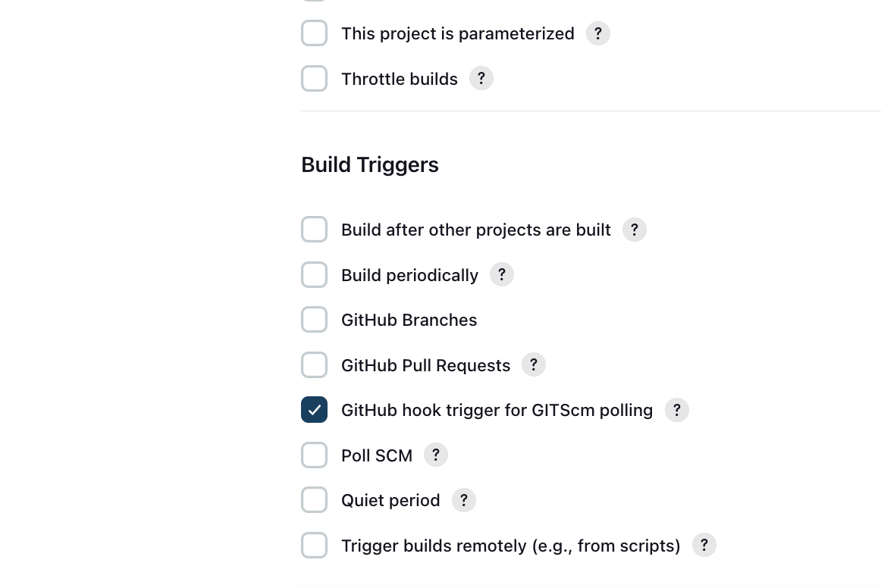Viewport: 881px width, 588px height.
Task: Open help for Trigger builds remotely
Action: [704, 546]
